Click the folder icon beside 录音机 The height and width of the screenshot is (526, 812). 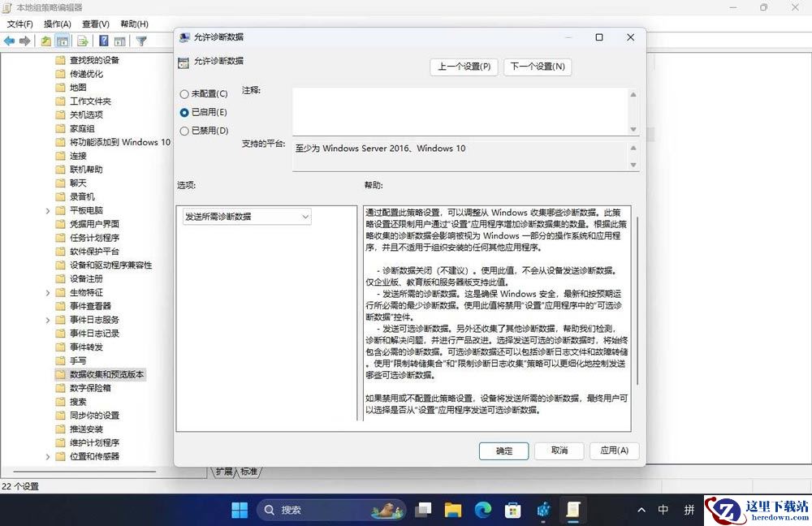pyautogui.click(x=60, y=196)
